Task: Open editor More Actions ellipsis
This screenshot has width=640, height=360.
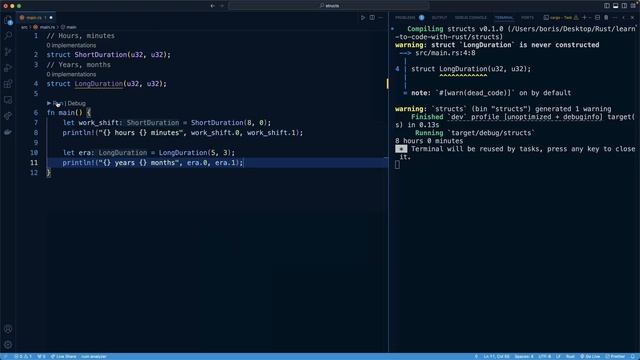Action: point(380,18)
